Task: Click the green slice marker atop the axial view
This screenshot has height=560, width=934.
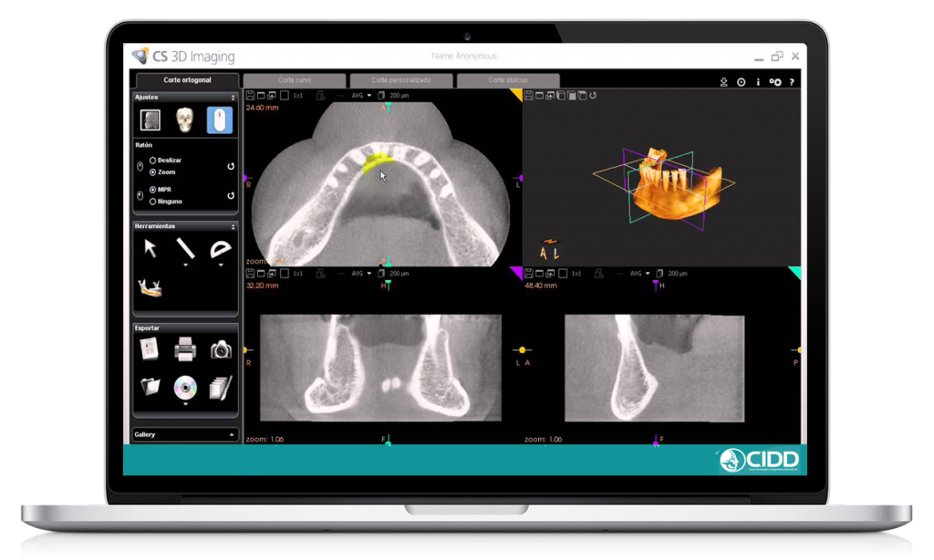Action: click(388, 107)
